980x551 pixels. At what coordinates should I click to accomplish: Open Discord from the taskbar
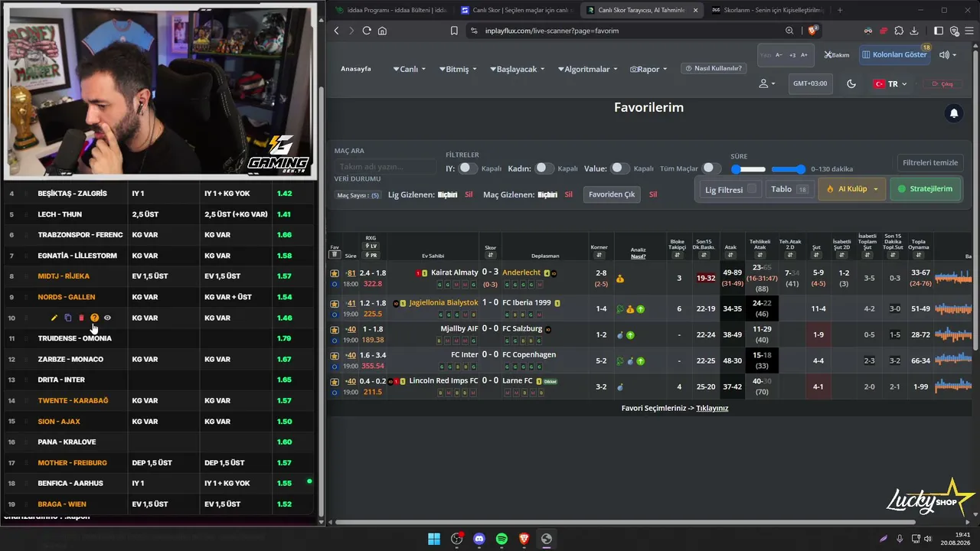479,539
